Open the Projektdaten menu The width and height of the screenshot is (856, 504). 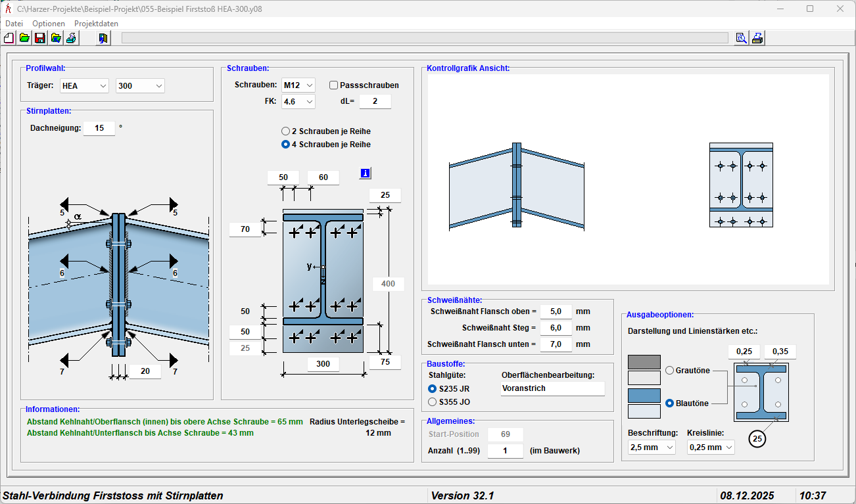coord(96,24)
